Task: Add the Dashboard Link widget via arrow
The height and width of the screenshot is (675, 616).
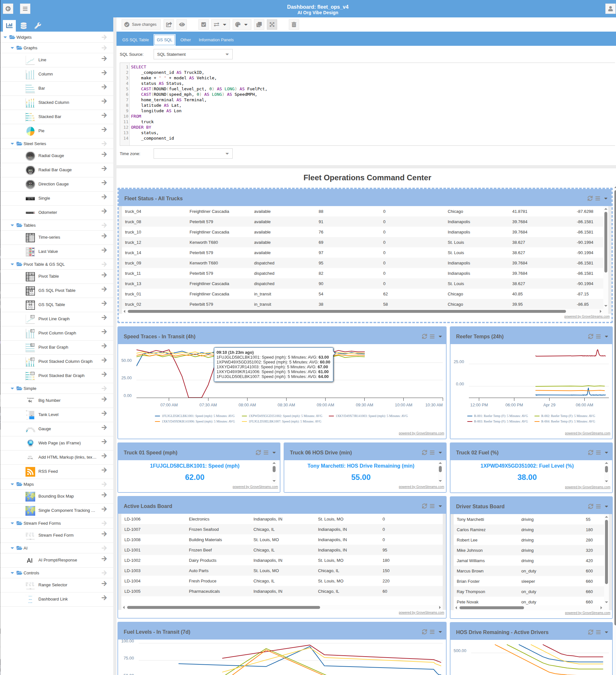Action: [104, 598]
